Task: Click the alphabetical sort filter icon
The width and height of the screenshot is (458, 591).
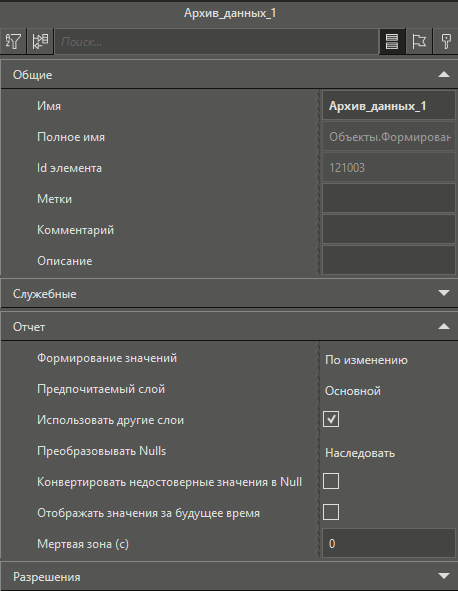Action: (13, 41)
